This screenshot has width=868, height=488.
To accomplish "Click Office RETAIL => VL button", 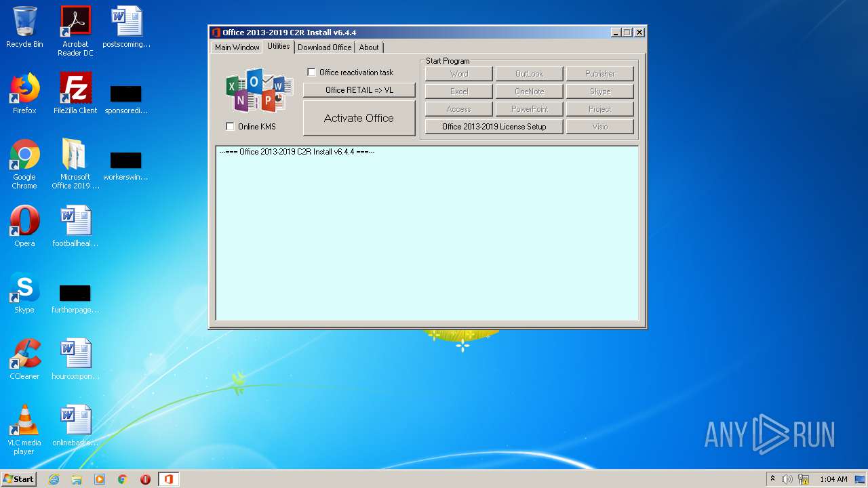I will [x=359, y=90].
